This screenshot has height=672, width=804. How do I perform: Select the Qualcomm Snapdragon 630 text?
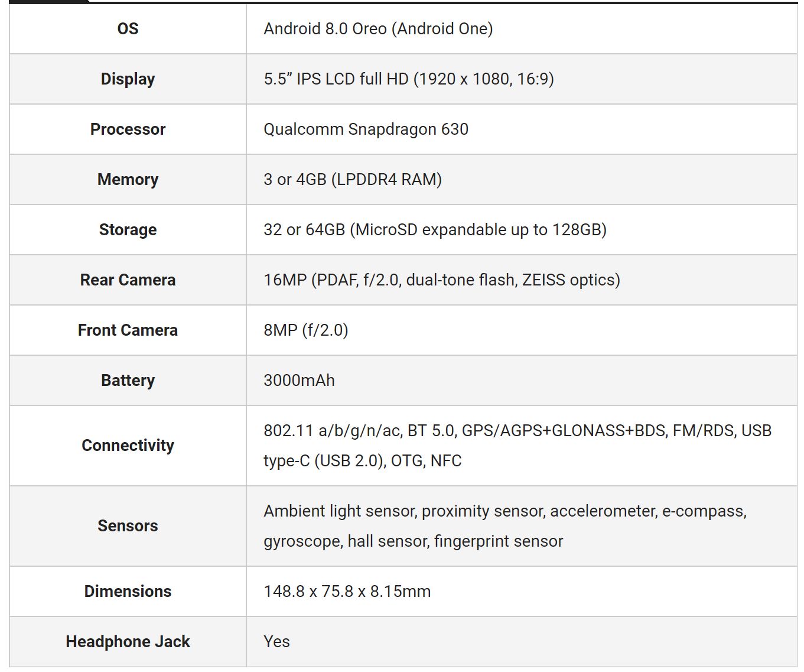click(x=366, y=129)
